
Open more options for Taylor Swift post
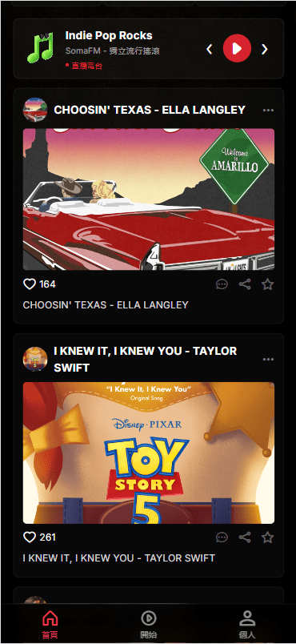click(x=268, y=360)
